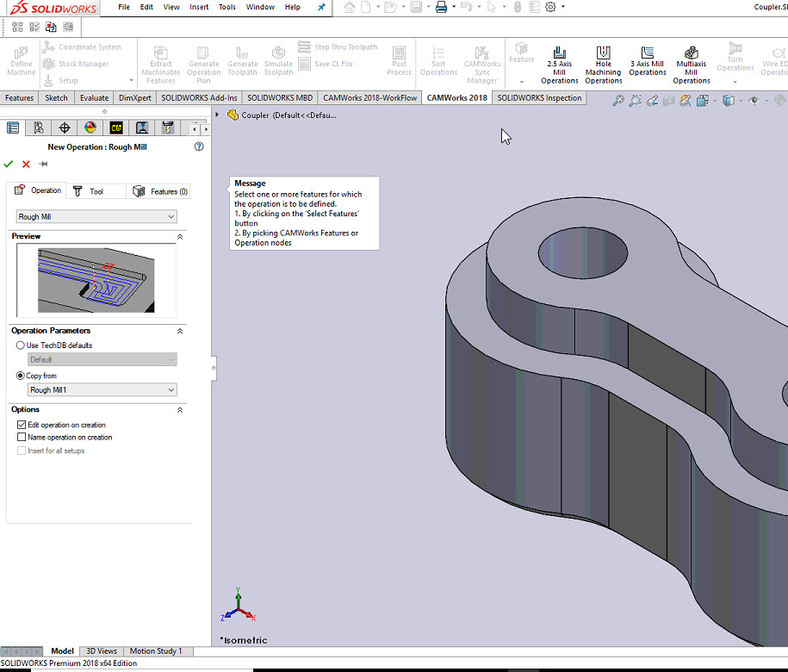Select Copy from radio button
Viewport: 788px width, 672px height.
point(20,376)
